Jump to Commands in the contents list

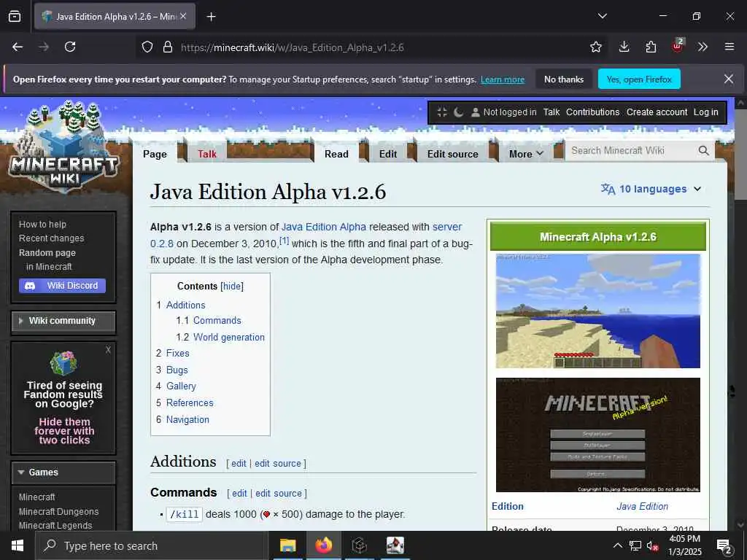(217, 321)
